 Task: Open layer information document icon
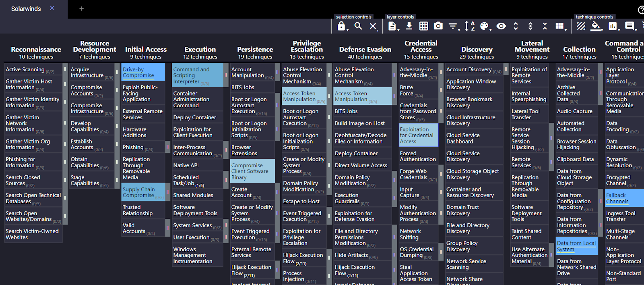(393, 26)
